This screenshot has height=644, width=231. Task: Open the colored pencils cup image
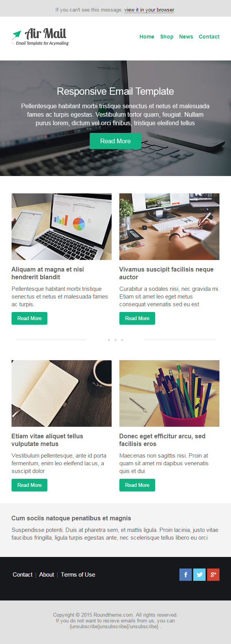169,393
